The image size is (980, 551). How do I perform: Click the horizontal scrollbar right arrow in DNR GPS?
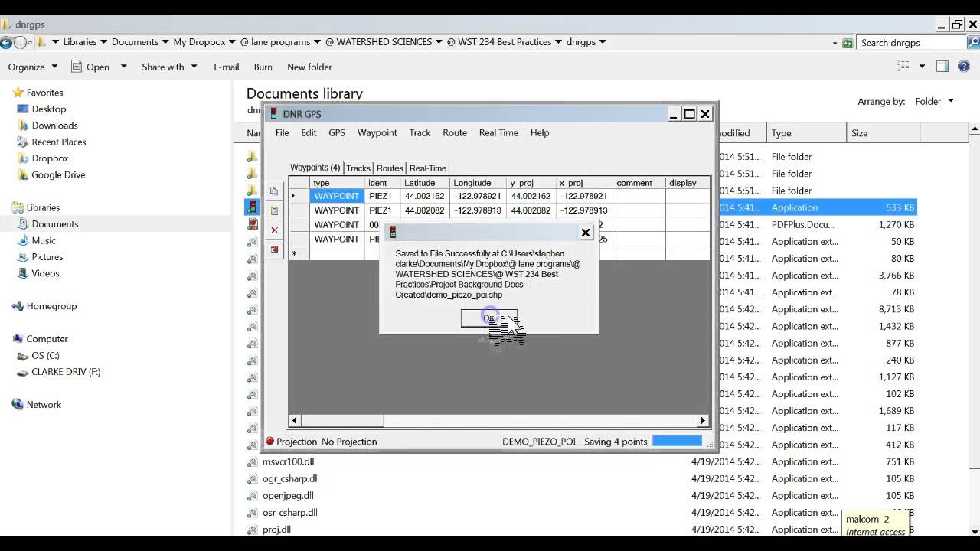coord(703,420)
